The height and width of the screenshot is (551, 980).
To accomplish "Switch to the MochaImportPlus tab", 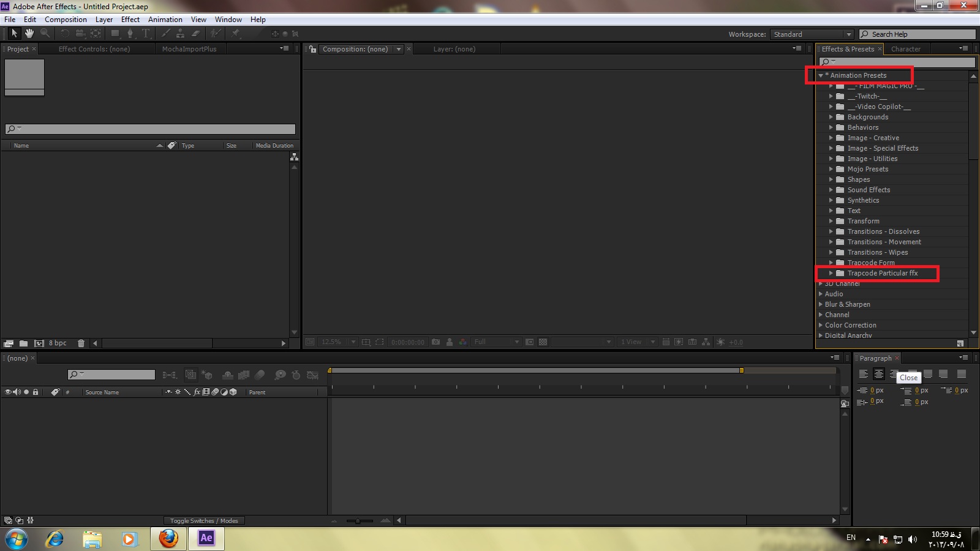I will 189,49.
